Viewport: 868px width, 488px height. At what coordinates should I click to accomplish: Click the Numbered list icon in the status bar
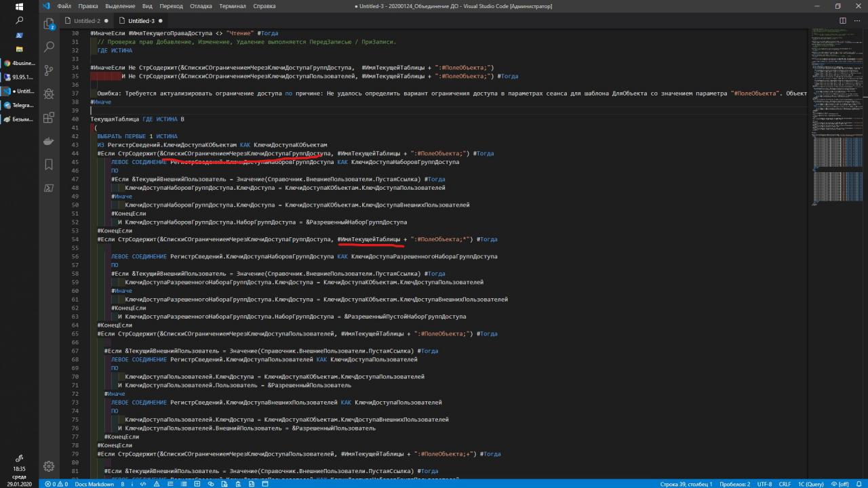point(170,484)
